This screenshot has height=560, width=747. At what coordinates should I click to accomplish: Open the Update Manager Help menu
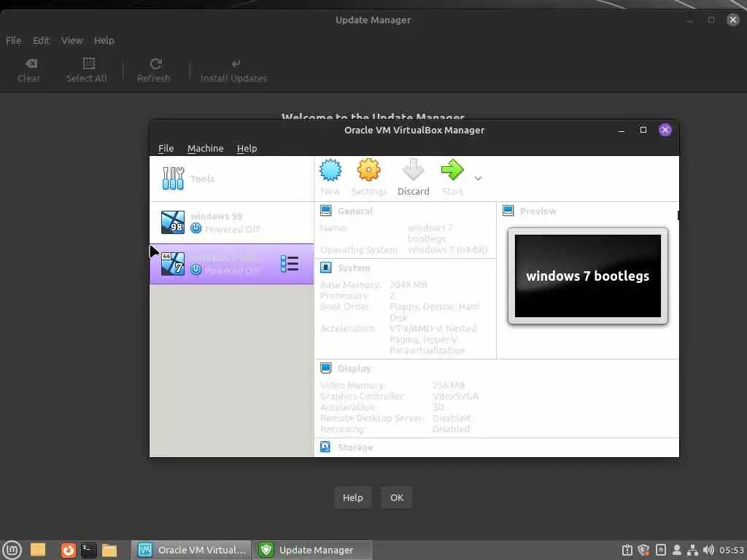point(104,41)
